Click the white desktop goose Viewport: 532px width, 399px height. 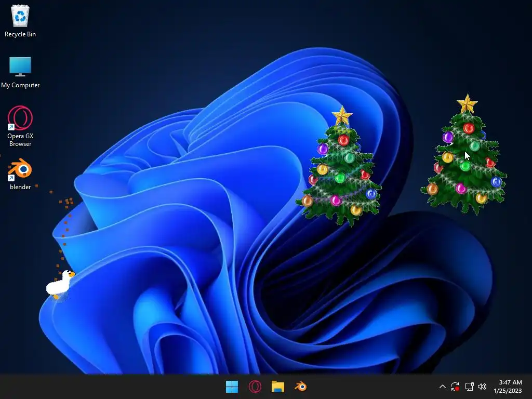click(60, 284)
